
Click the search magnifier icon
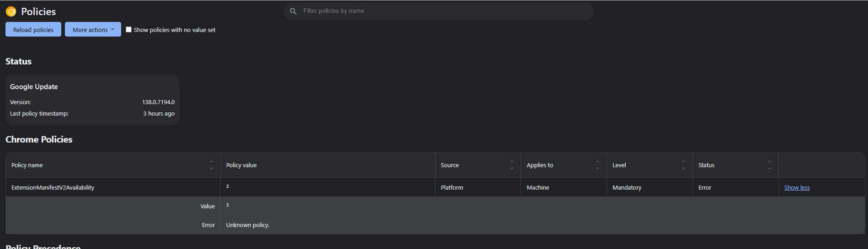293,11
